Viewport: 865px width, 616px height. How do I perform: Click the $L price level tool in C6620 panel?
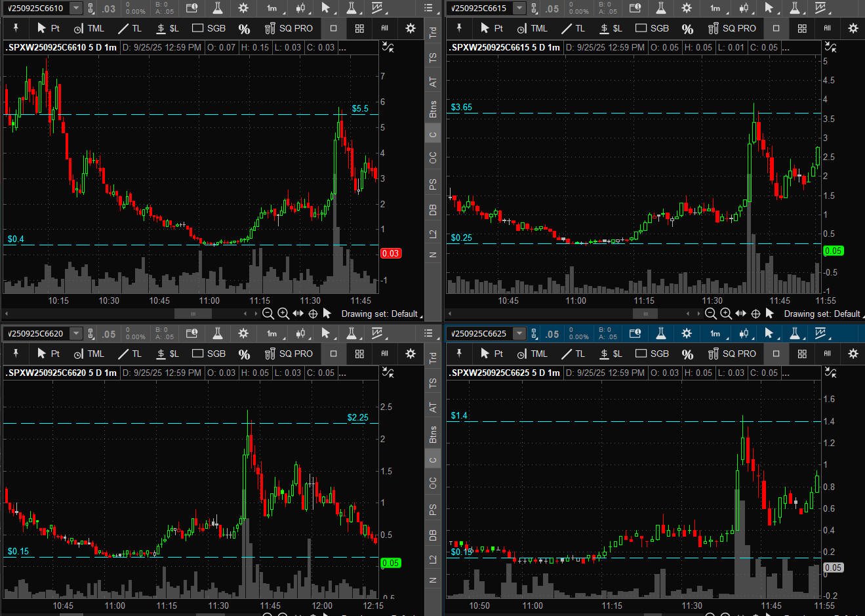(167, 354)
